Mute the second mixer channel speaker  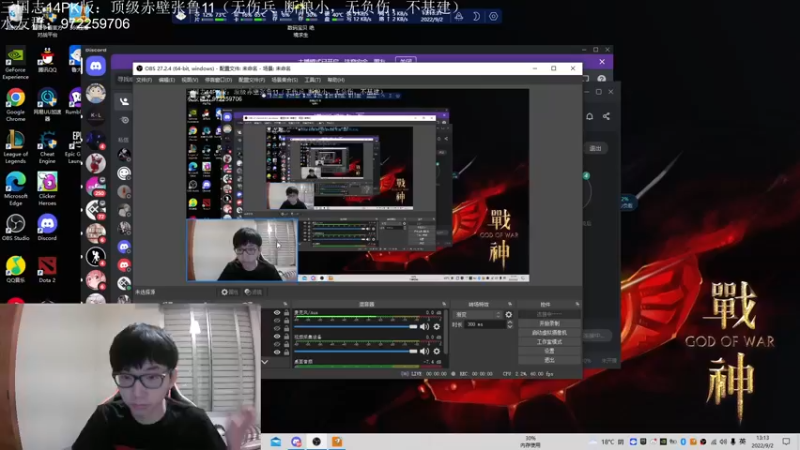424,351
